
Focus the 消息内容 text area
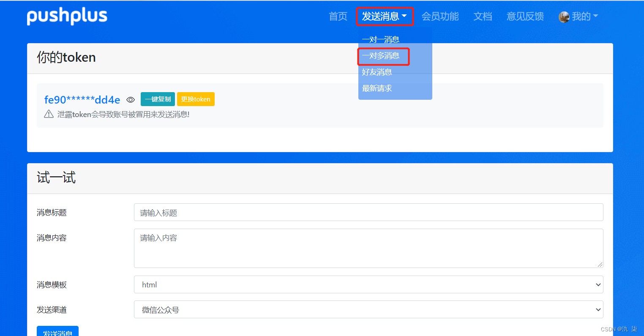368,248
